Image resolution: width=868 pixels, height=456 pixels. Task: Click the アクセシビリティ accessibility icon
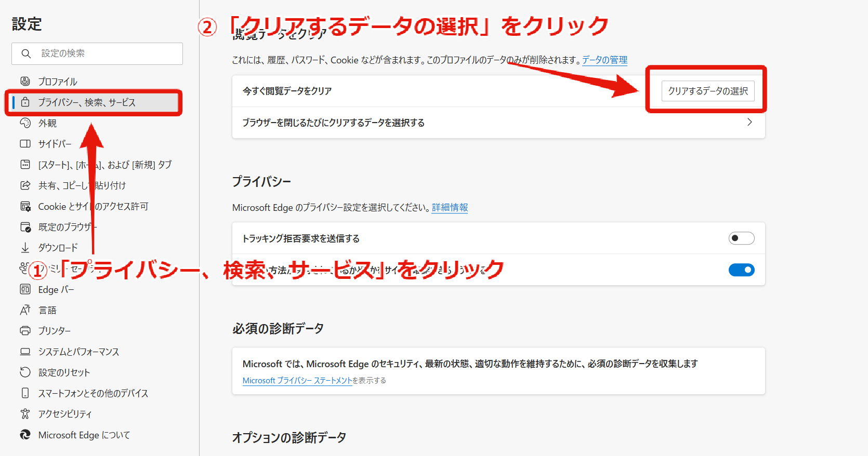pos(25,413)
